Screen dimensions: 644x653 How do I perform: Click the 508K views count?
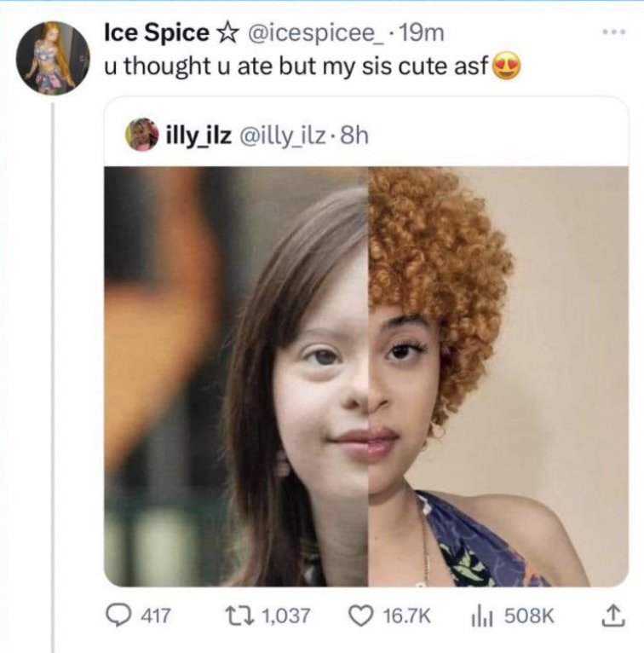point(528,616)
